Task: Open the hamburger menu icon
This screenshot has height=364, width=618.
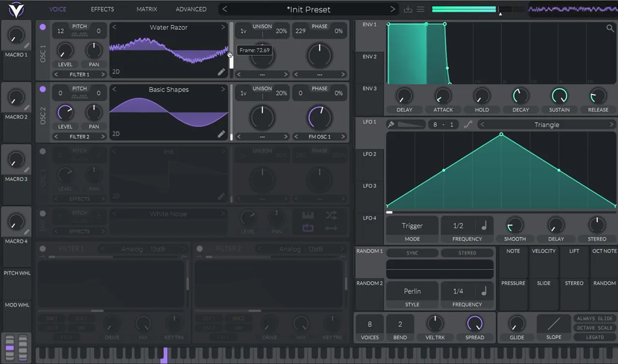Action: [421, 9]
